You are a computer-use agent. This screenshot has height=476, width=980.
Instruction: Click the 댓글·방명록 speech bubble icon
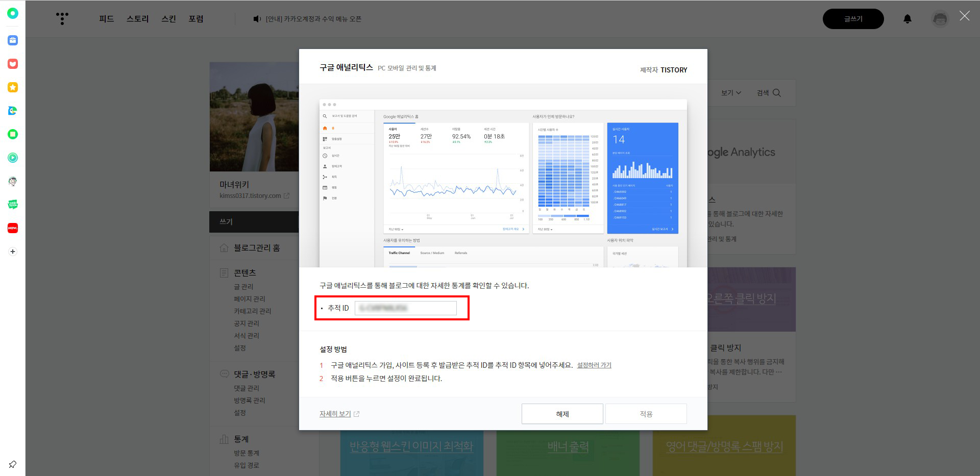click(224, 374)
